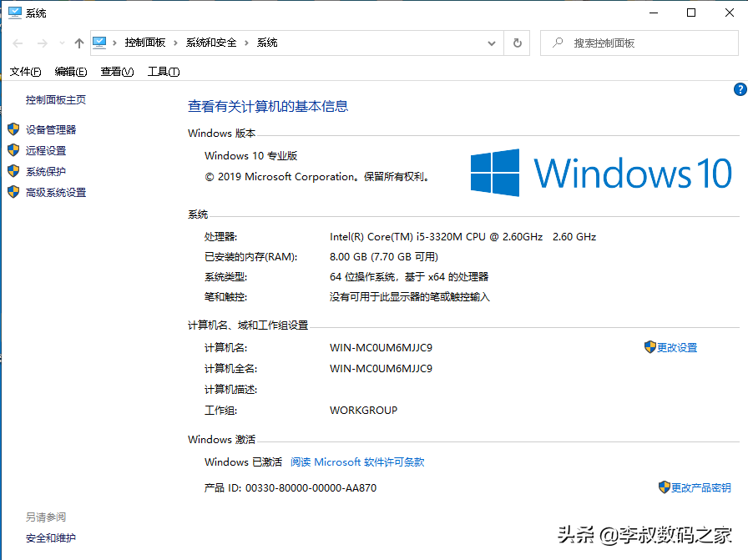Click the heading 查看有关计算机的基本信息
Screen dimensions: 748x560
(x=268, y=106)
